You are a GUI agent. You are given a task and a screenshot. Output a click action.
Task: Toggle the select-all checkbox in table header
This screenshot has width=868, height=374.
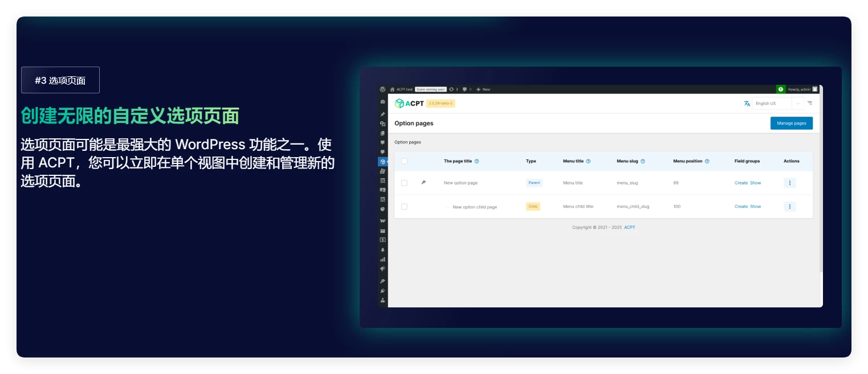pyautogui.click(x=404, y=161)
